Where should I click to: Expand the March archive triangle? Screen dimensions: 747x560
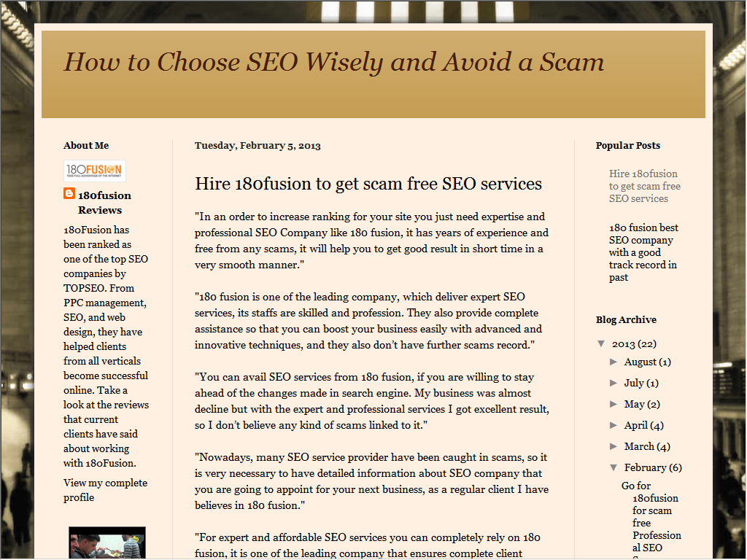coord(614,446)
